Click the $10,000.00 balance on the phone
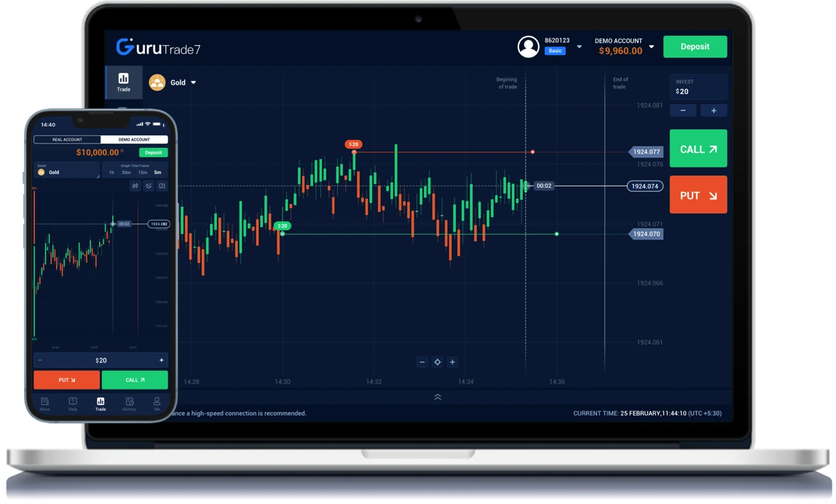 pyautogui.click(x=98, y=152)
